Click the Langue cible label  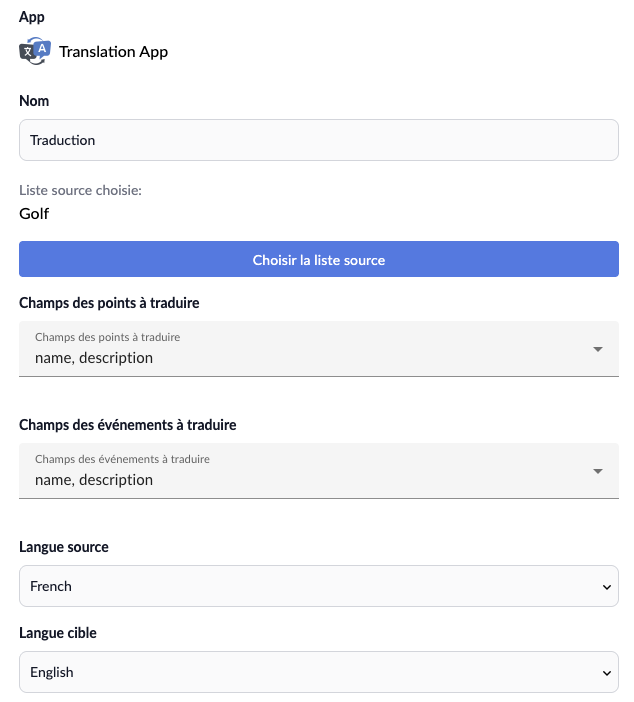coord(58,633)
